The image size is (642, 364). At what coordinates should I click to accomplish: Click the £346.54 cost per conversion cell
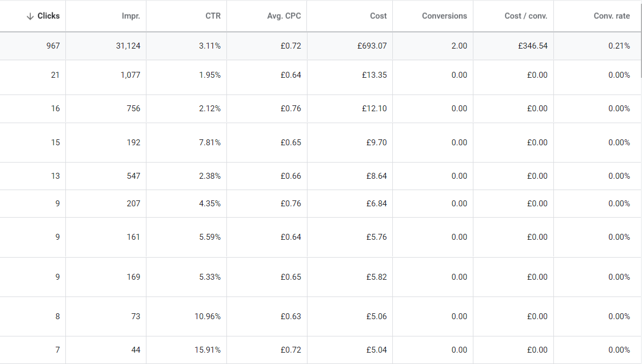532,46
